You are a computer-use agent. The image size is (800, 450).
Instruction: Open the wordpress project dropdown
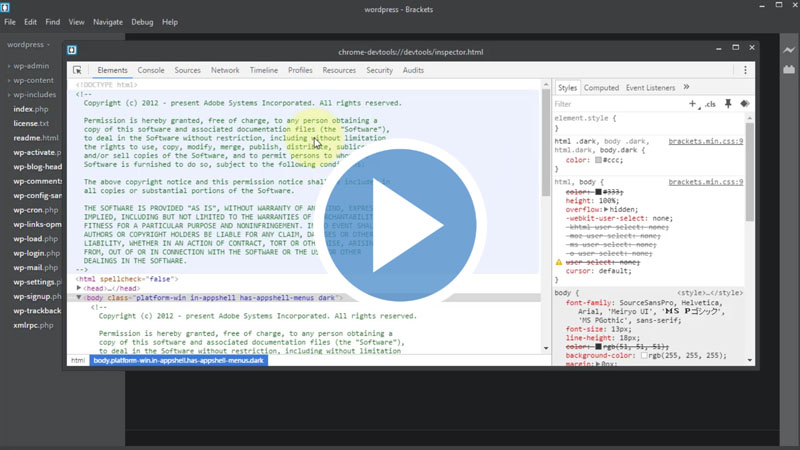pos(30,45)
